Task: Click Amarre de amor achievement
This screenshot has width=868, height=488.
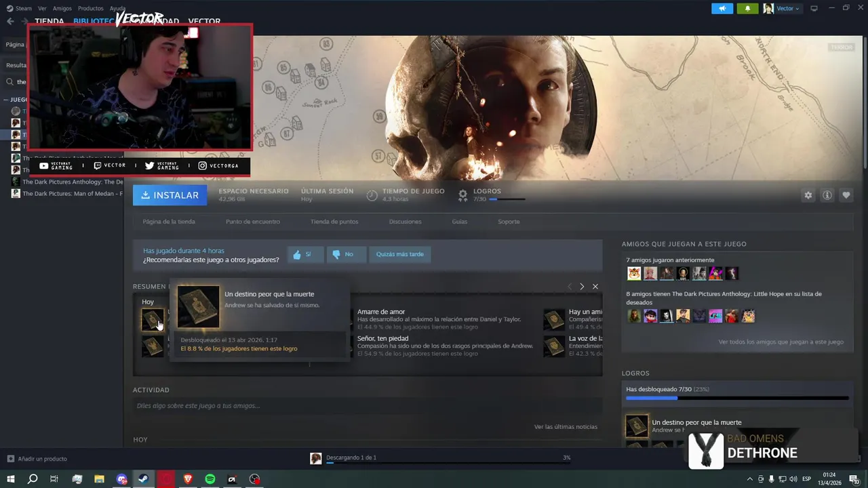Action: coord(381,312)
